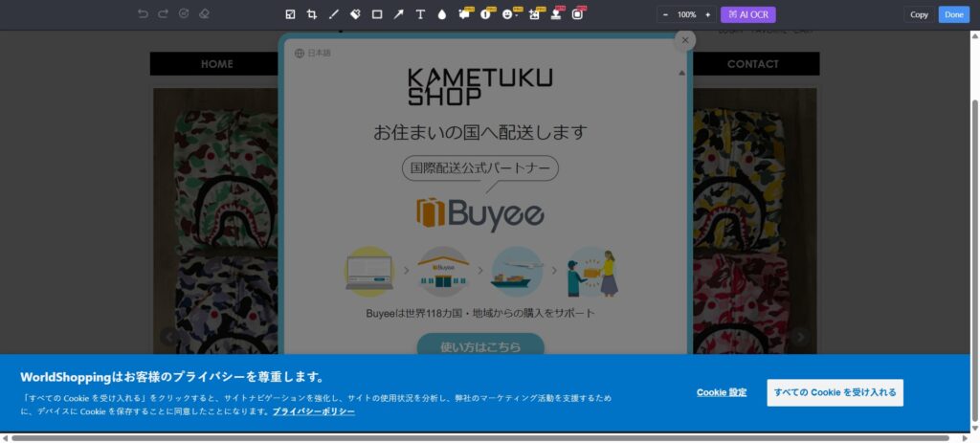Click the Eraser icon
980x443 pixels.
[204, 14]
